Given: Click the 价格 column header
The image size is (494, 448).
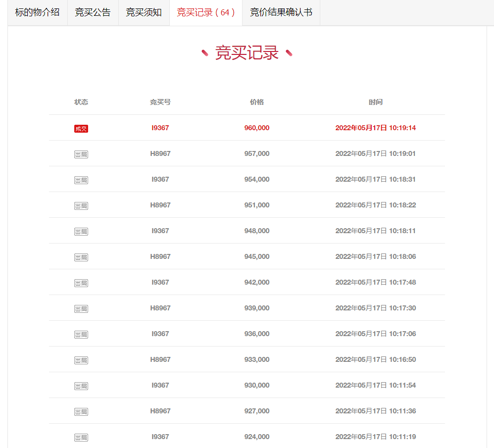Looking at the screenshot, I should [257, 102].
